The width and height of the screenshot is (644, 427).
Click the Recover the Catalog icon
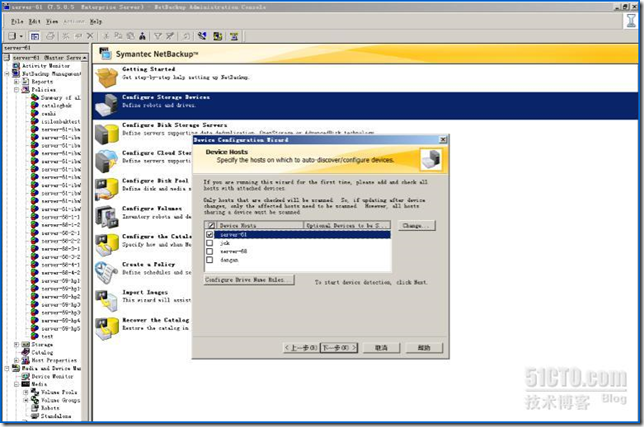click(106, 328)
